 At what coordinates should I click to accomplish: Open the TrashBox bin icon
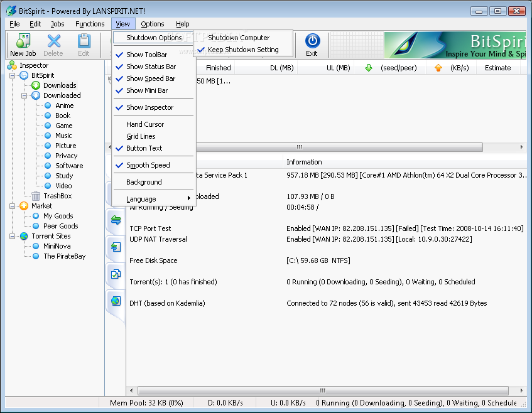point(36,196)
